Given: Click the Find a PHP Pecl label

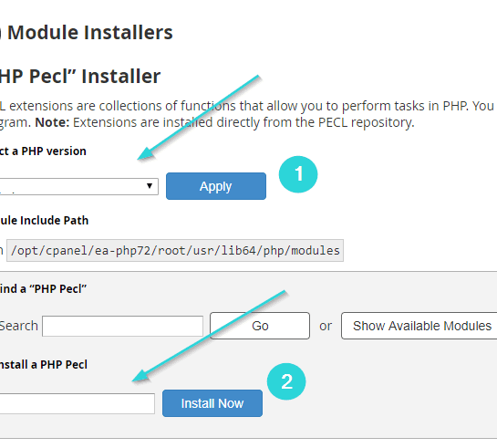Looking at the screenshot, I should 43,289.
